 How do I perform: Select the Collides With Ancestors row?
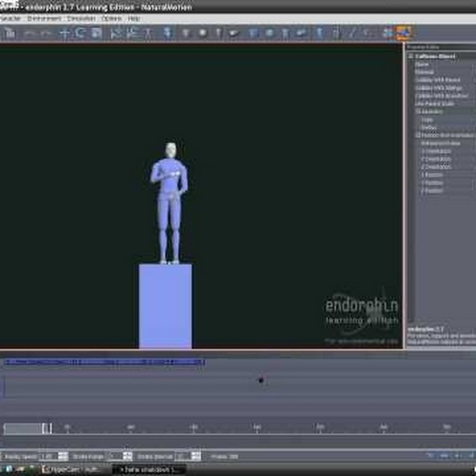click(x=445, y=96)
